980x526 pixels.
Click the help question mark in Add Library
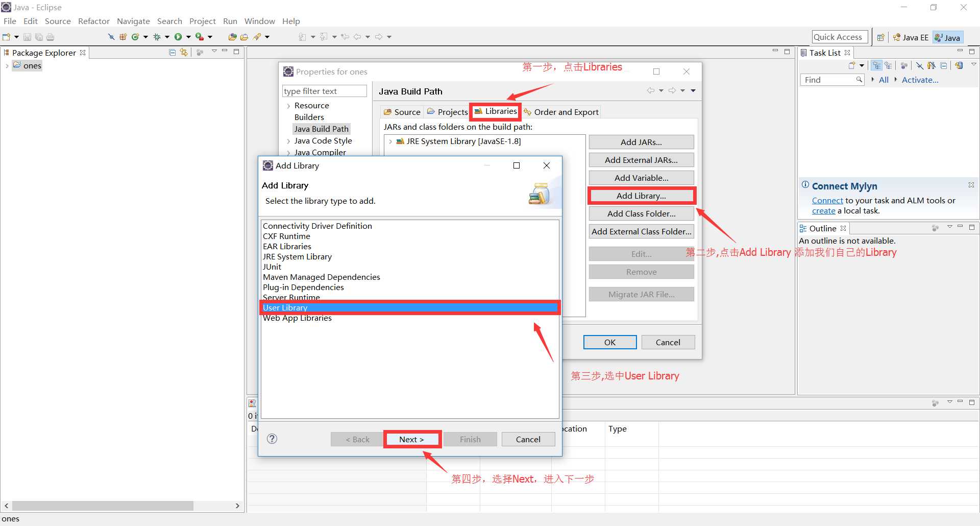(272, 439)
